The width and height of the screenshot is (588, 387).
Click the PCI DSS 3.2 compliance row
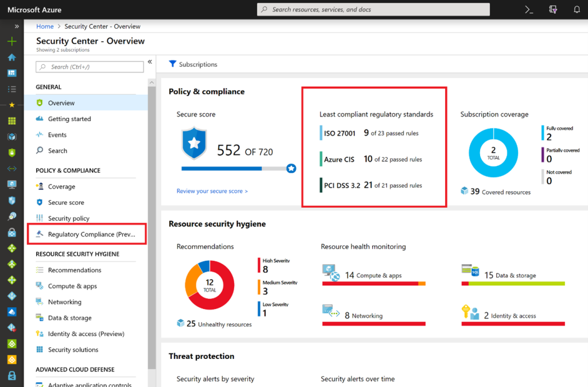pyautogui.click(x=372, y=185)
